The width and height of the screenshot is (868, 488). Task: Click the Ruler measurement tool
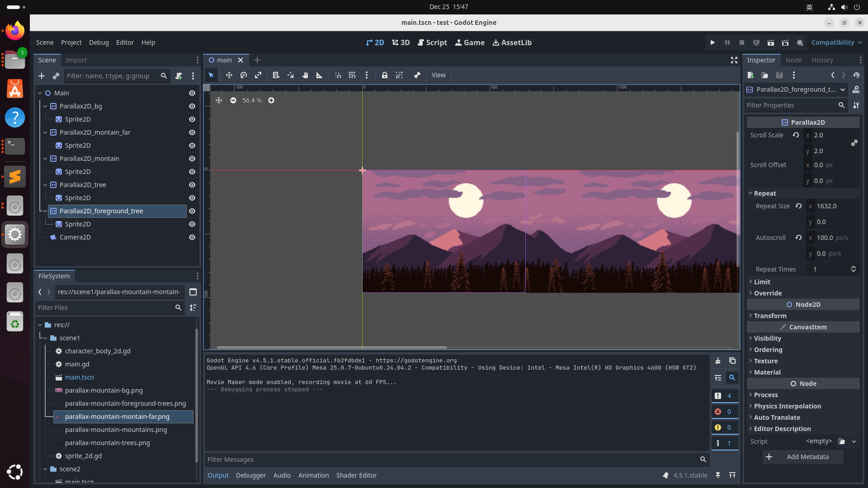(320, 75)
